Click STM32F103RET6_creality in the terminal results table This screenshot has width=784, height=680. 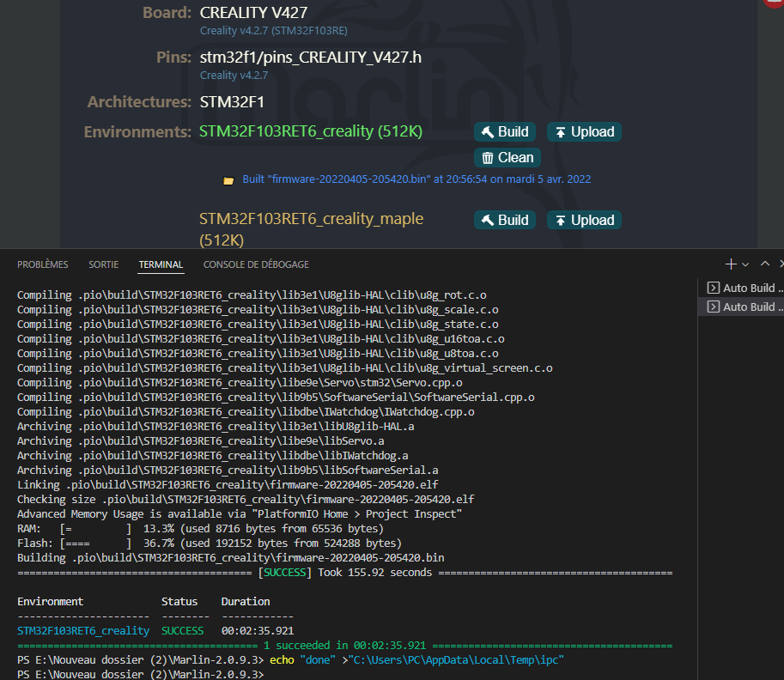pos(83,630)
